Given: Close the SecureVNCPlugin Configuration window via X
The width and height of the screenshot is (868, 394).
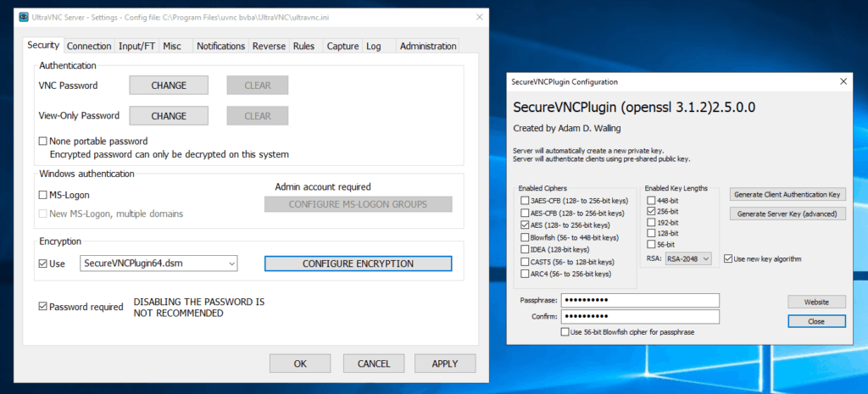Looking at the screenshot, I should tap(843, 81).
